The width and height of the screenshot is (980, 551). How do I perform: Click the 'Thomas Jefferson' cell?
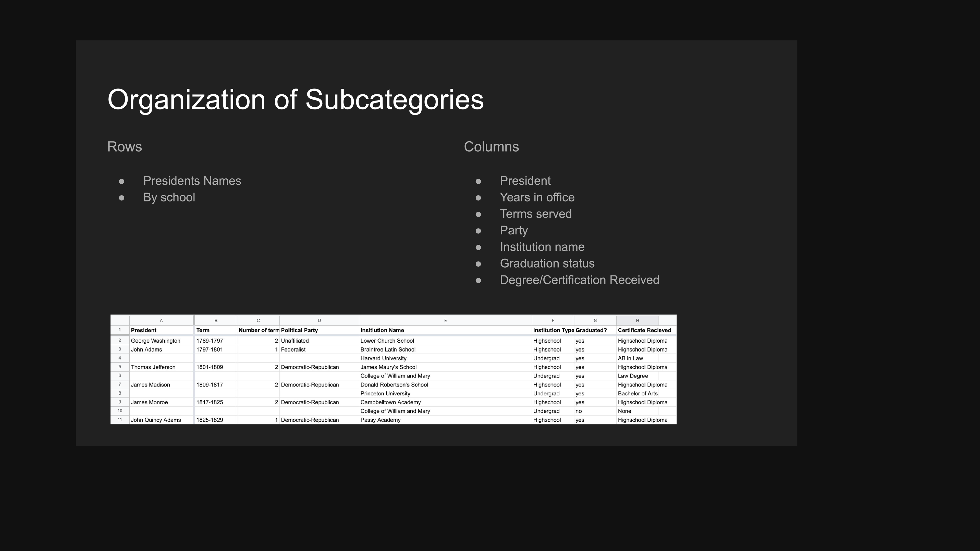161,367
